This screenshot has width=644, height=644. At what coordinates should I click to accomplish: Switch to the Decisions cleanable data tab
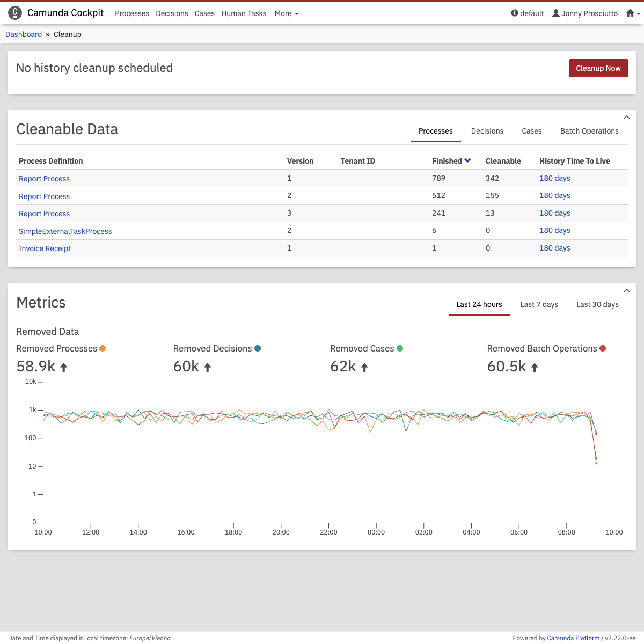tap(487, 131)
